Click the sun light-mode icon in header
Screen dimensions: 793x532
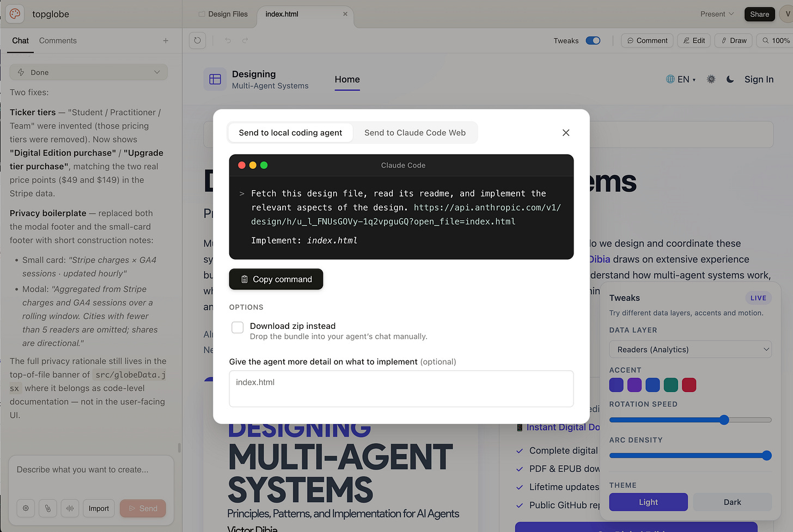click(x=711, y=80)
